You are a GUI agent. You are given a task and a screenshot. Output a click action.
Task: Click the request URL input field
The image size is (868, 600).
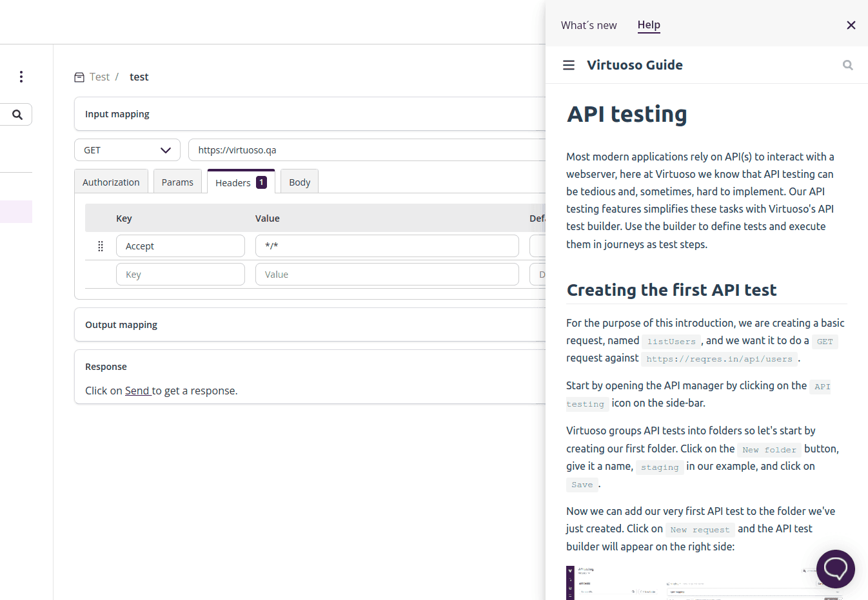click(x=368, y=150)
